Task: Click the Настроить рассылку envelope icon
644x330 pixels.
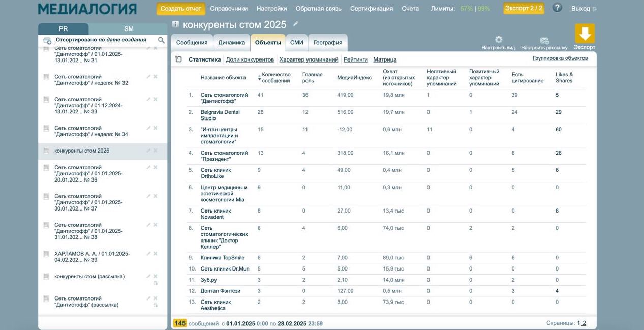Action: point(544,40)
